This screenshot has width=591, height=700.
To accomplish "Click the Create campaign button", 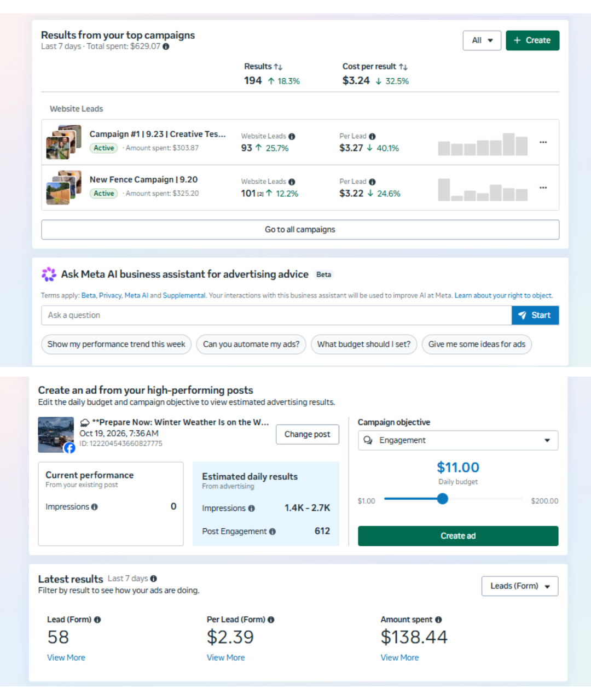I will tap(532, 40).
